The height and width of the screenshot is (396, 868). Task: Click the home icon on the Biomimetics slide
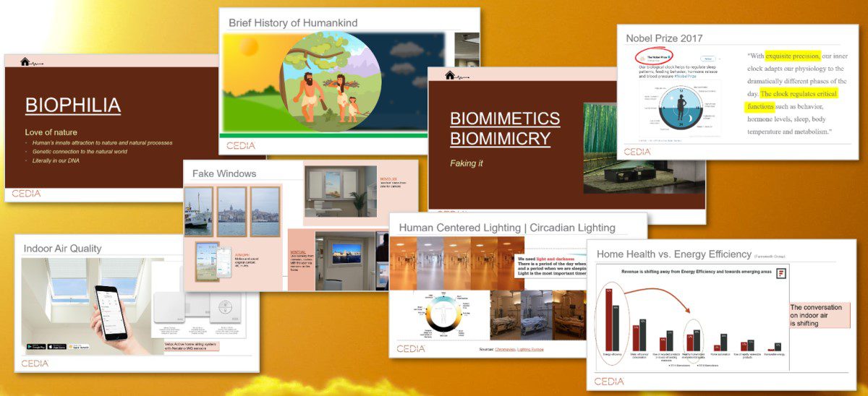(449, 75)
